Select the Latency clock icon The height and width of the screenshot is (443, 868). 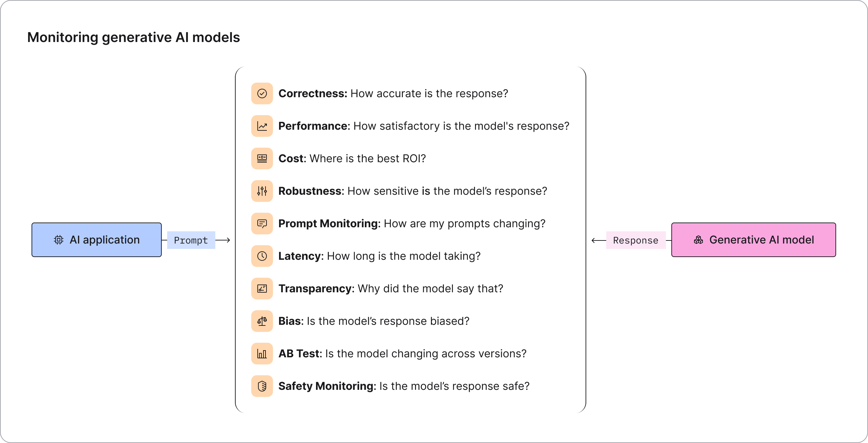[x=262, y=256]
